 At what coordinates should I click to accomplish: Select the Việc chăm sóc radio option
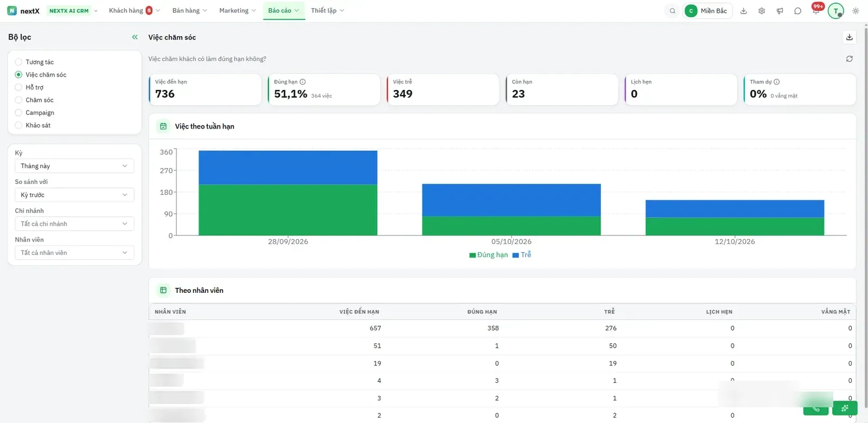18,75
